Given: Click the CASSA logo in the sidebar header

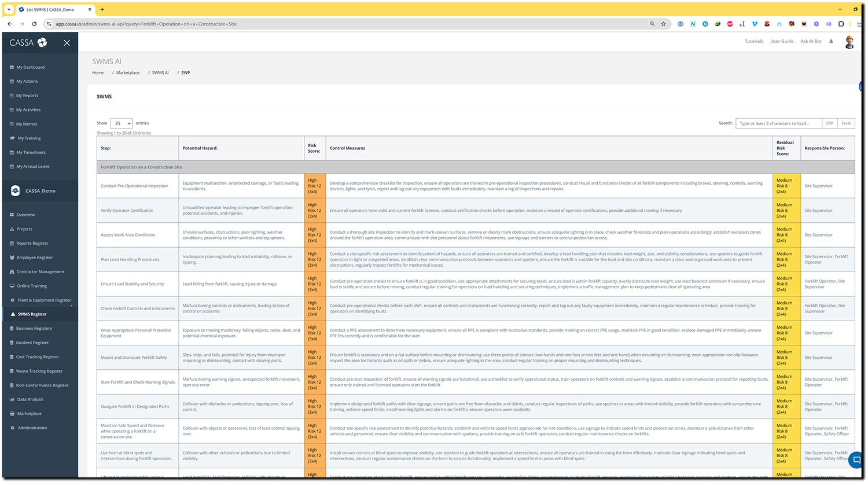Looking at the screenshot, I should [x=28, y=42].
